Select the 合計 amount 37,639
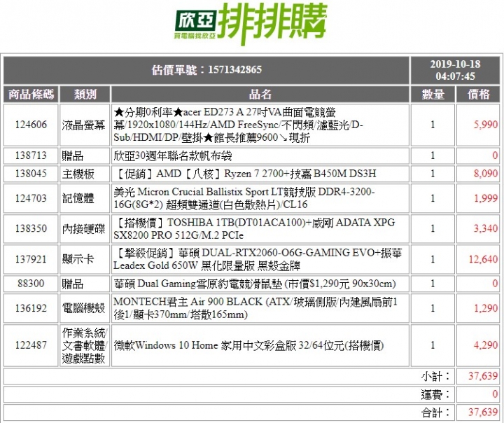Screen dimensions: 504x423 point(483,412)
